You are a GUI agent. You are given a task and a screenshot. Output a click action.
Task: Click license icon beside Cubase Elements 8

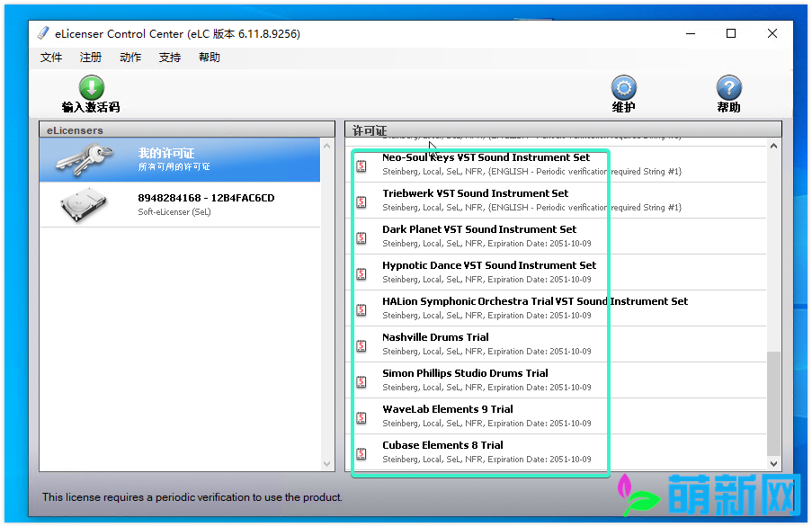point(361,453)
